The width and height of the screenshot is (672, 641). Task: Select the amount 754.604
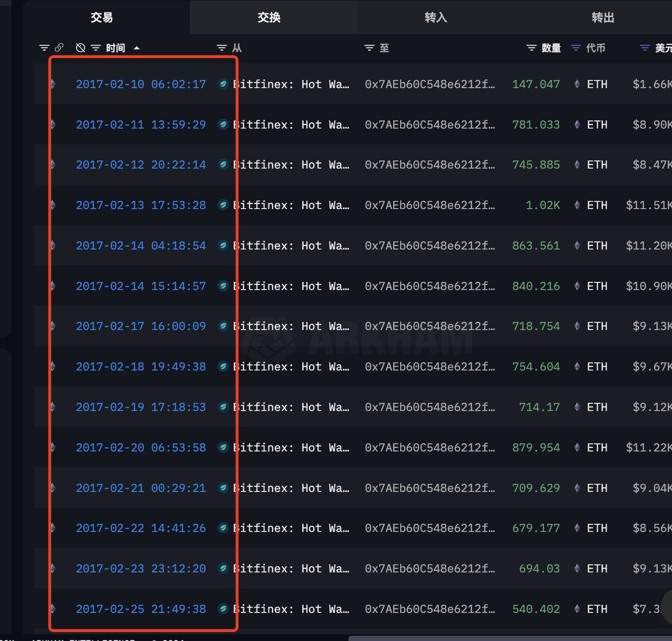(536, 366)
